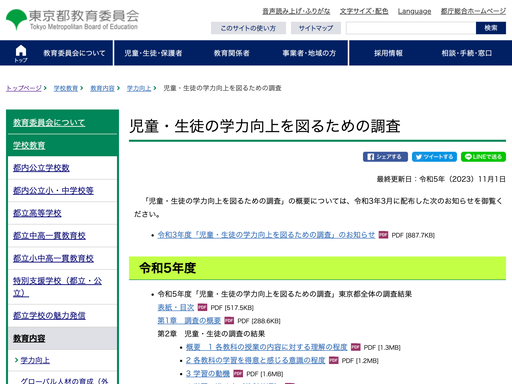This screenshot has height=384, width=512.
Task: Click PDF icon next to 令和3年度 お知らせ
Action: pos(383,235)
